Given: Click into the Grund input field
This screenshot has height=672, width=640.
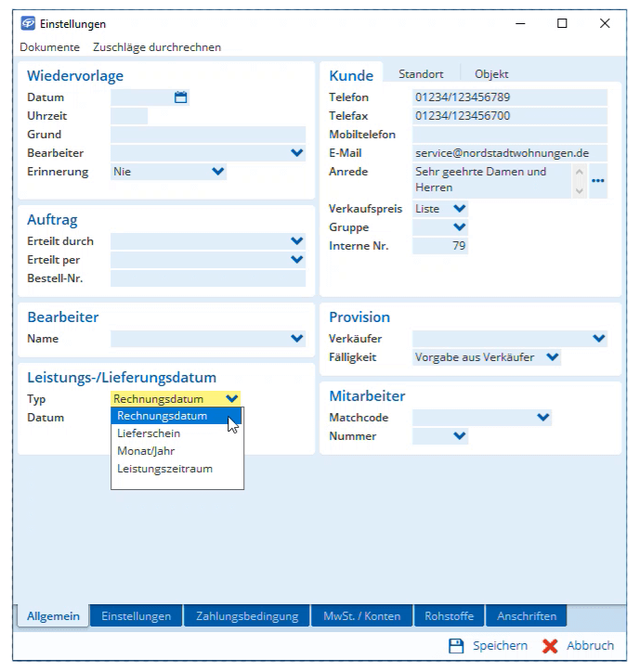Looking at the screenshot, I should pyautogui.click(x=207, y=135).
